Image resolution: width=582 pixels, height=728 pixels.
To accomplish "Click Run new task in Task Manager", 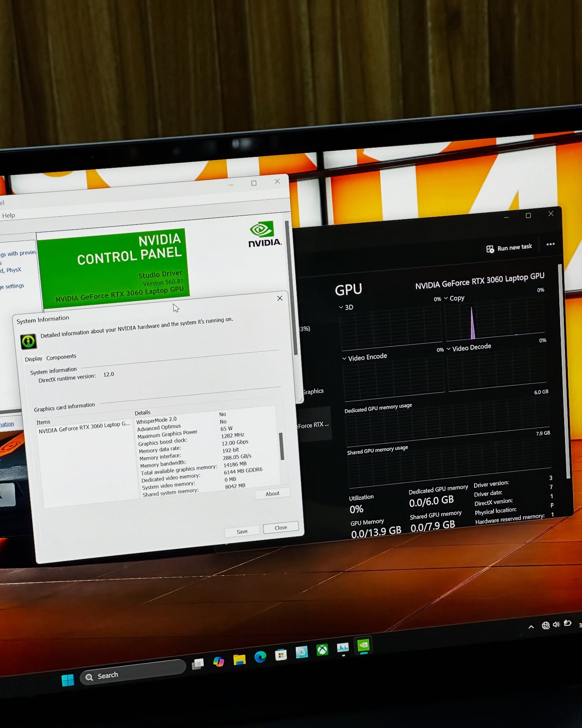I will pos(509,248).
